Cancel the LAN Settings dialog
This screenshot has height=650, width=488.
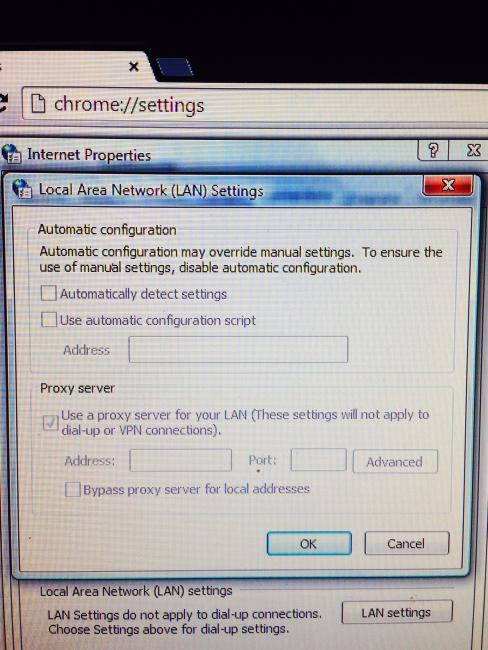tap(407, 543)
